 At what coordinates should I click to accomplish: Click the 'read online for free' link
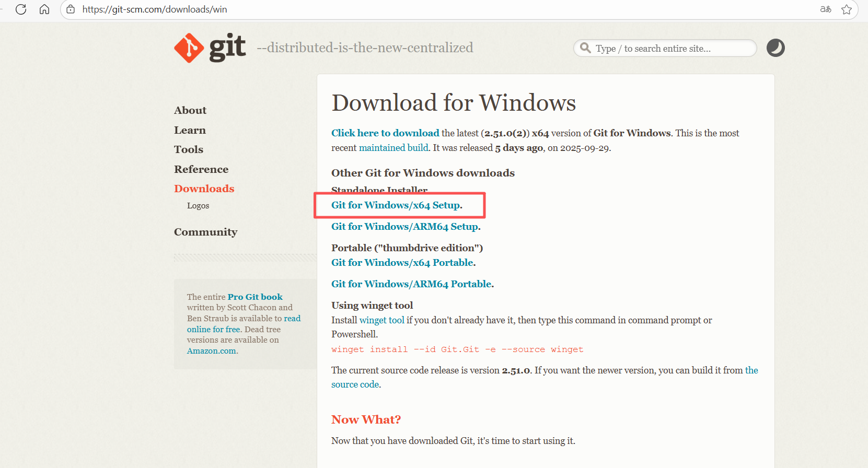214,329
